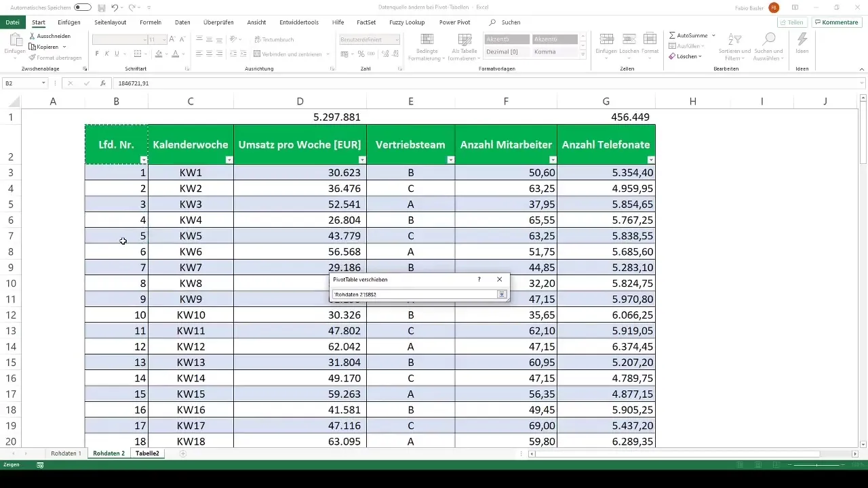
Task: Click the font color A icon
Action: pos(175,54)
